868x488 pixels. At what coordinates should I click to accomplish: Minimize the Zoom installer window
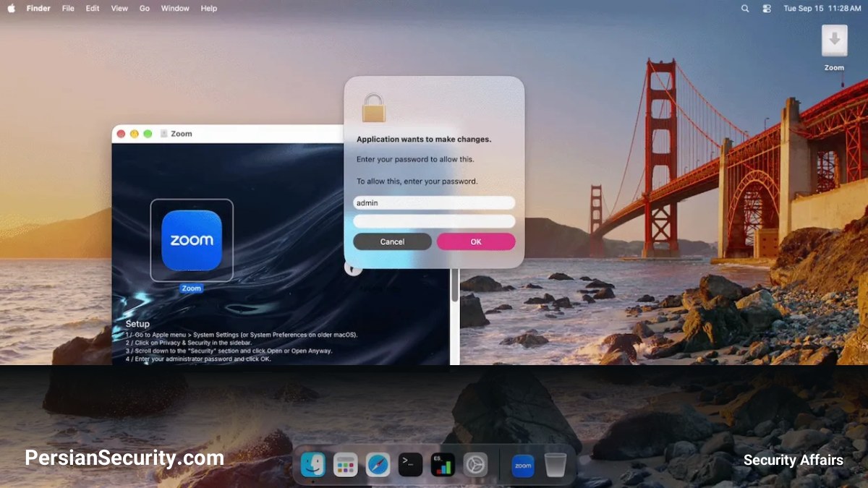pos(135,134)
